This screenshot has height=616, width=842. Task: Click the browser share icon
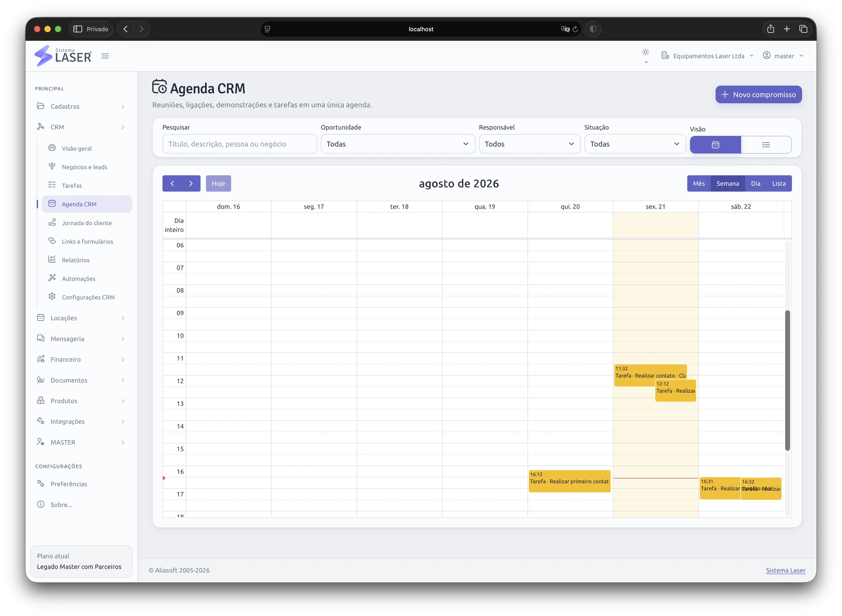click(x=770, y=29)
